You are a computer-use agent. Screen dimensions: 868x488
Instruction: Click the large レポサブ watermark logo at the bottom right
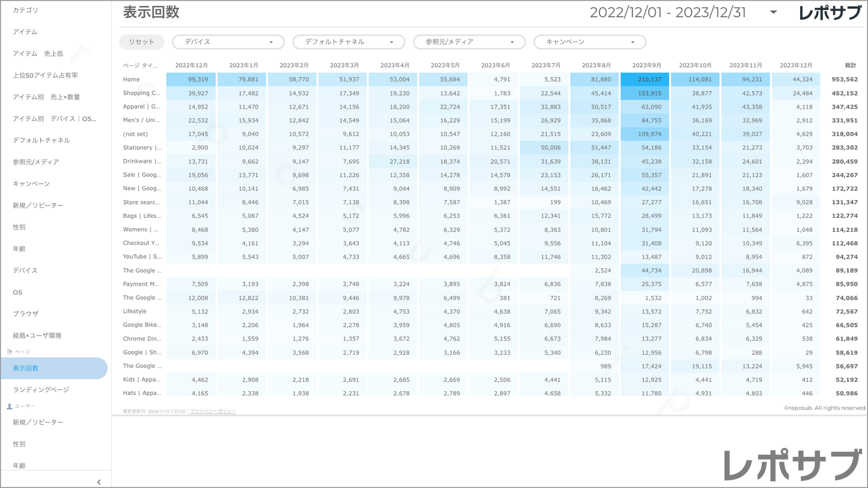pos(792,465)
